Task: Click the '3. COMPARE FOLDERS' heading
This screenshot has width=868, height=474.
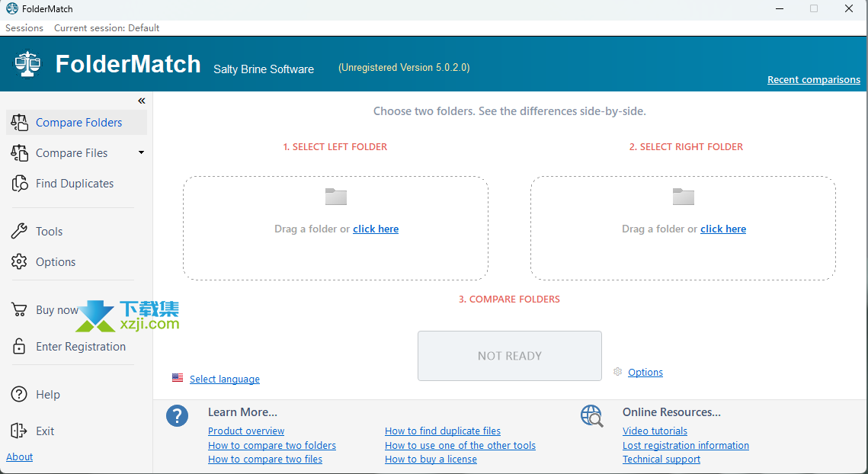Action: (x=509, y=299)
